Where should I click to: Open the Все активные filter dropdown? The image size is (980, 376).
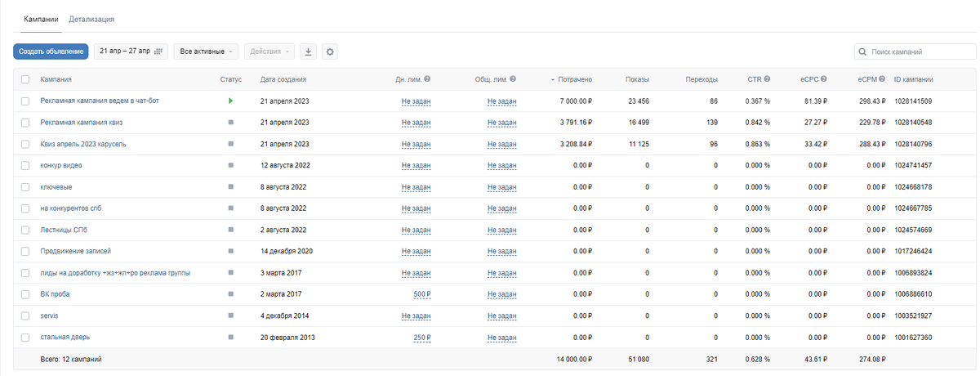pyautogui.click(x=206, y=51)
